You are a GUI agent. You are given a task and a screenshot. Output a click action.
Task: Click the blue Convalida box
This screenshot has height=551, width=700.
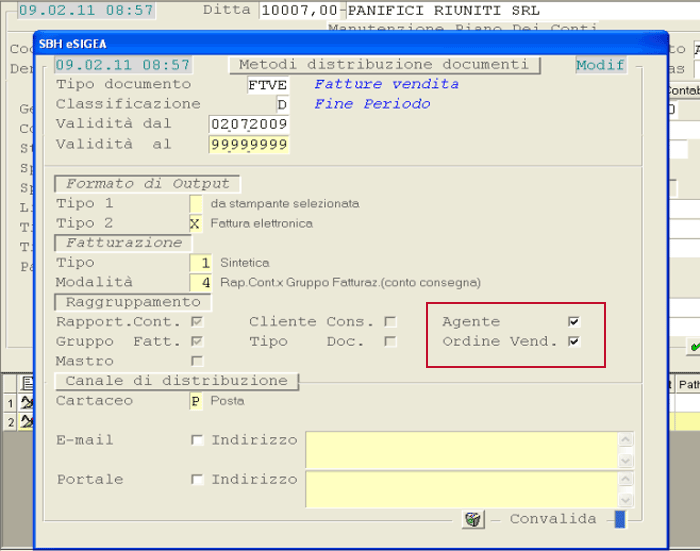619,519
